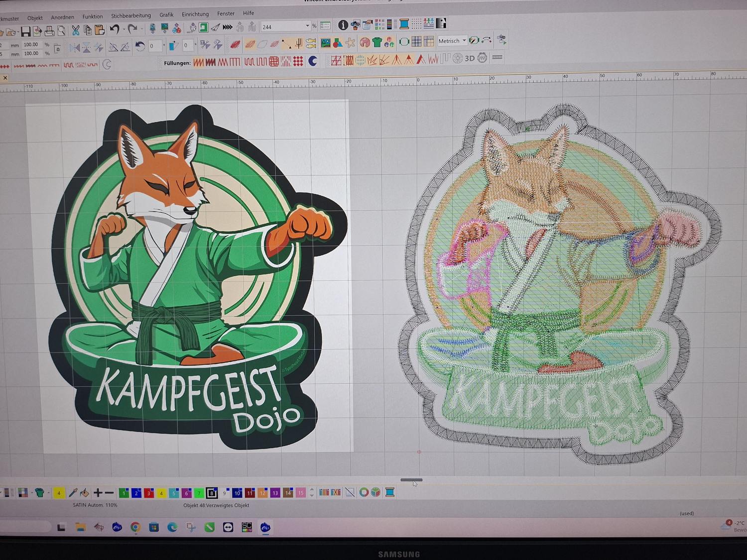Open the Einrichtung menu
The image size is (747, 560).
point(195,14)
